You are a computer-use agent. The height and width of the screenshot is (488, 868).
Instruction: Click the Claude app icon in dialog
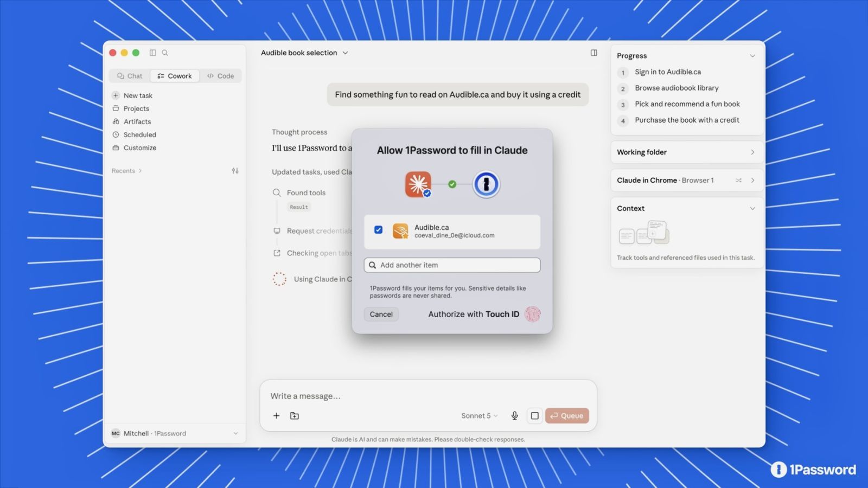pyautogui.click(x=418, y=184)
